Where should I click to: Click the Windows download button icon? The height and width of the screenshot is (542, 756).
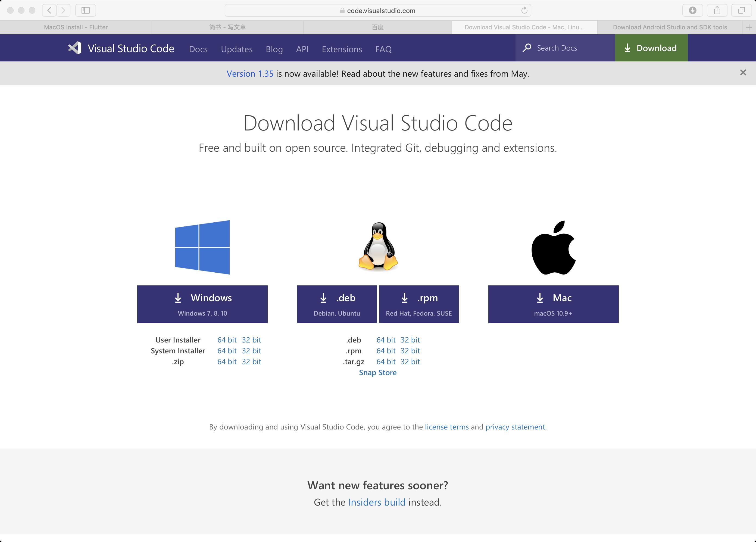point(178,298)
